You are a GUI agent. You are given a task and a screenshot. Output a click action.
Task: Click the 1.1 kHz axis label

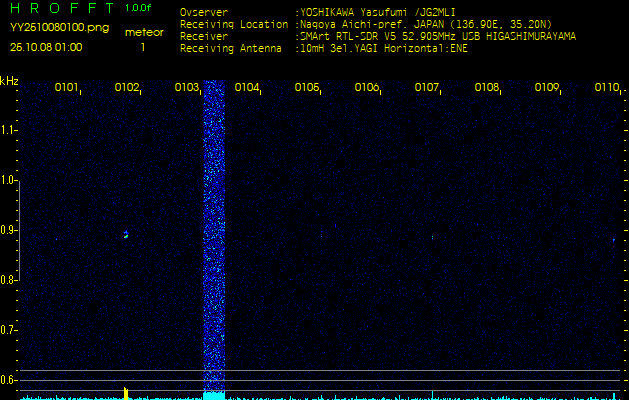coord(8,130)
